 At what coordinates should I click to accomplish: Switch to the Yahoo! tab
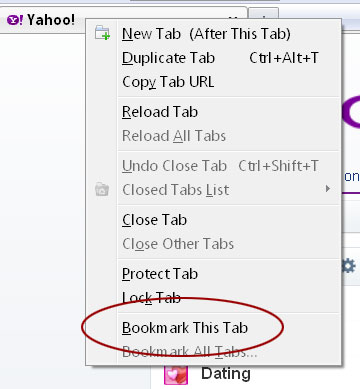click(x=43, y=20)
